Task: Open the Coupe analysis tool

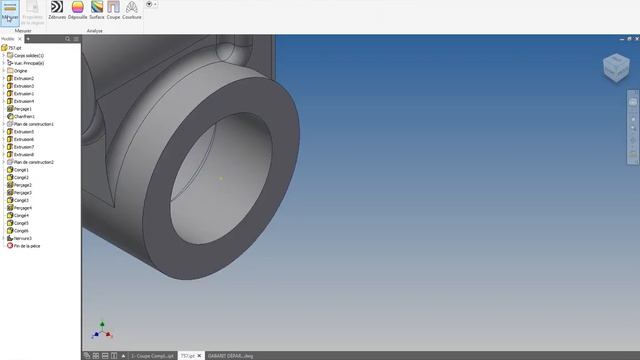Action: (x=113, y=10)
